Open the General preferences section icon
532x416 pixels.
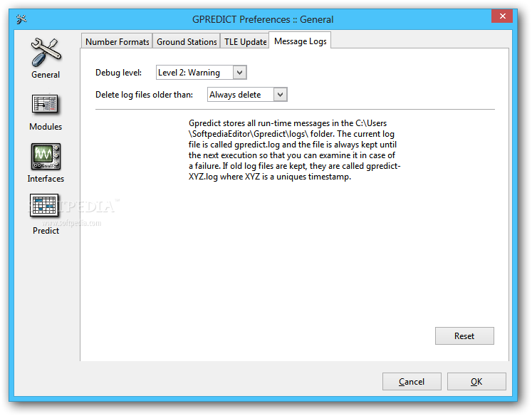46,53
